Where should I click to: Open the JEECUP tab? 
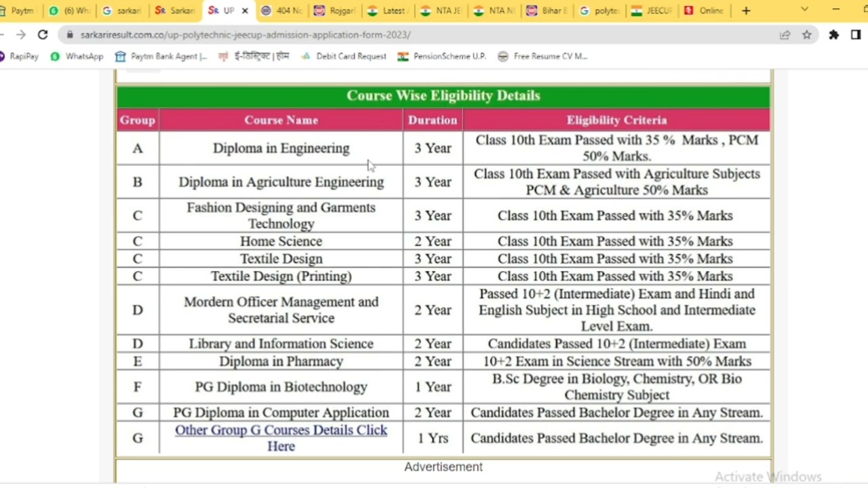[x=652, y=11]
